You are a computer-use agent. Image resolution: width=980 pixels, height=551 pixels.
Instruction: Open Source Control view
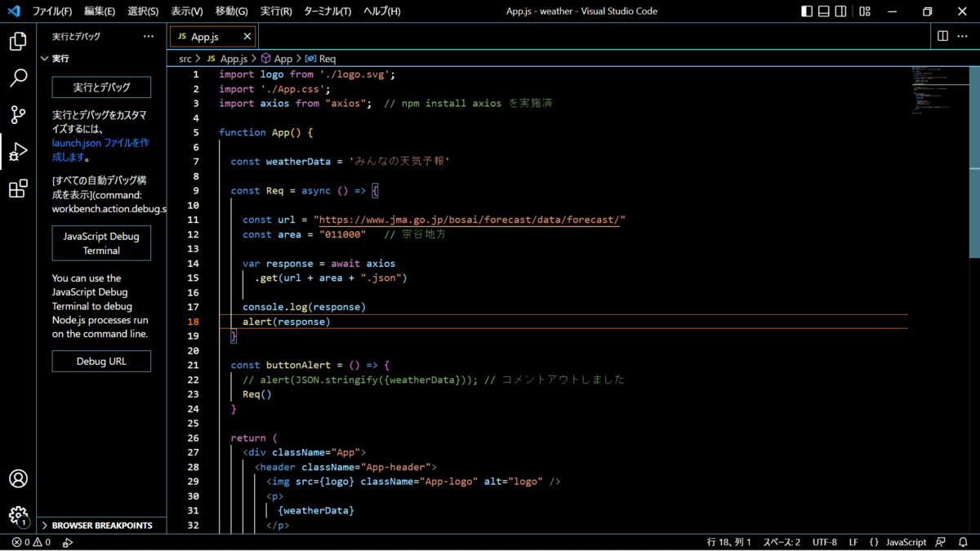18,114
